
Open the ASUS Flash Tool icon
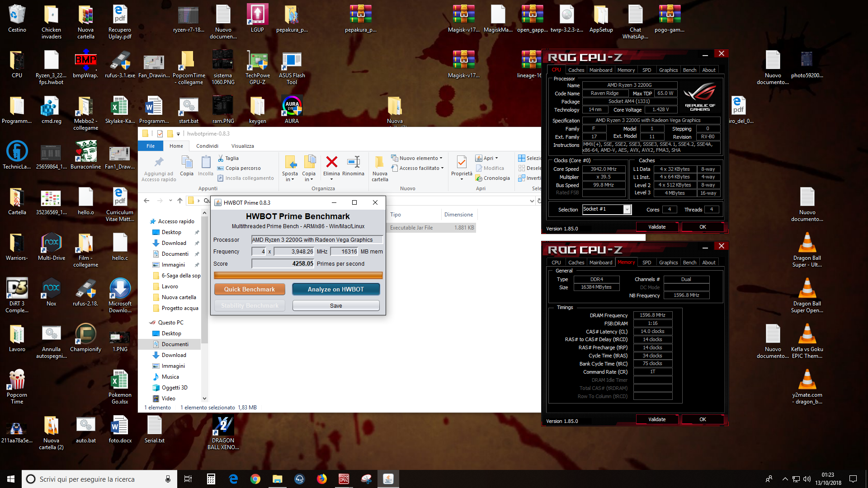(x=292, y=68)
